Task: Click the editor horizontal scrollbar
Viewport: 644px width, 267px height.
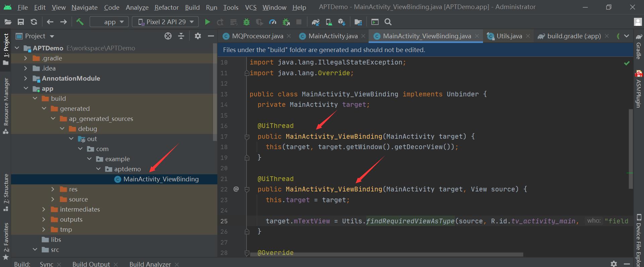Action: click(386, 254)
